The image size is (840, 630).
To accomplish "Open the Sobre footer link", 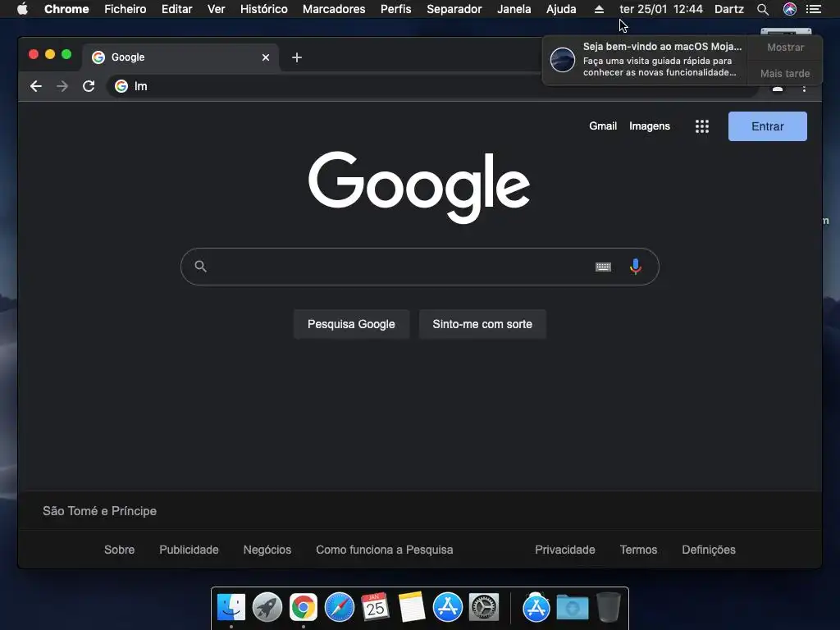I will pos(120,550).
